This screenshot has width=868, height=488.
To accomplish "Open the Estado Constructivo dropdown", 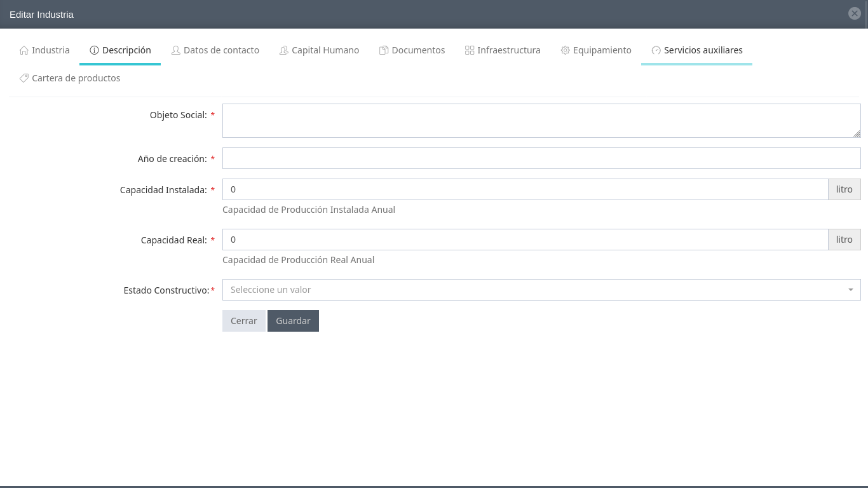I will pos(534,290).
